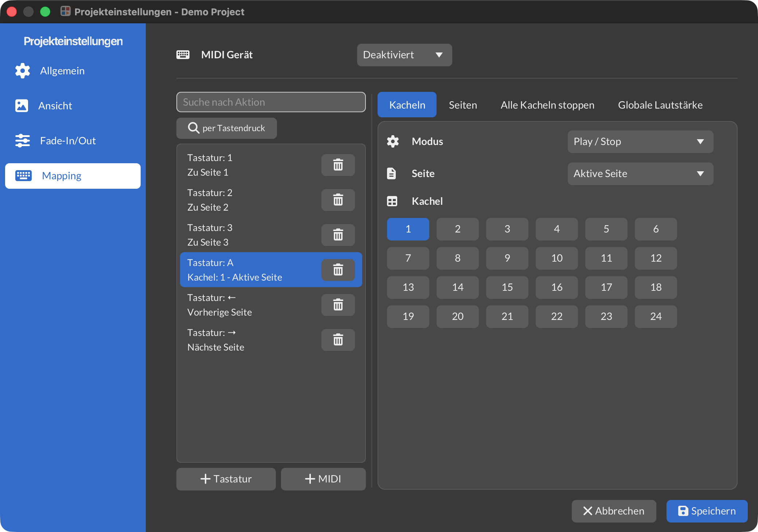The height and width of the screenshot is (532, 758).
Task: Select Kachel 22
Action: (x=557, y=317)
